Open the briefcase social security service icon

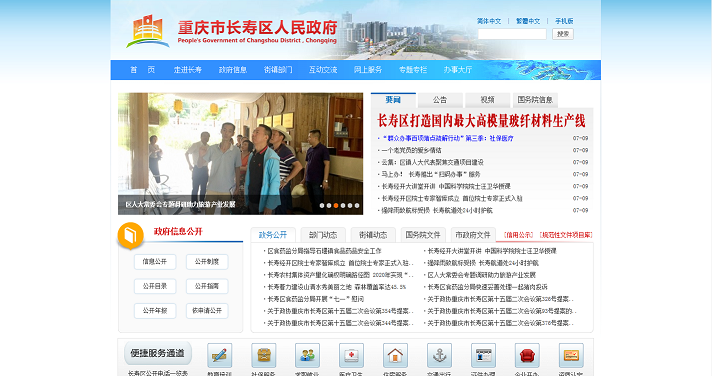263,355
